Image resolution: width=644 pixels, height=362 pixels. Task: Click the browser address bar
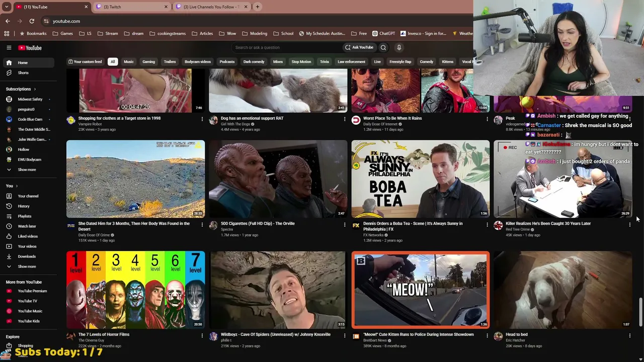[x=257, y=21]
